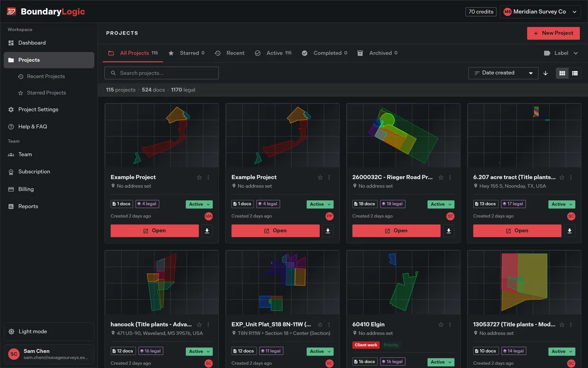Select the Recent tab
The height and width of the screenshot is (368, 588).
(x=230, y=53)
